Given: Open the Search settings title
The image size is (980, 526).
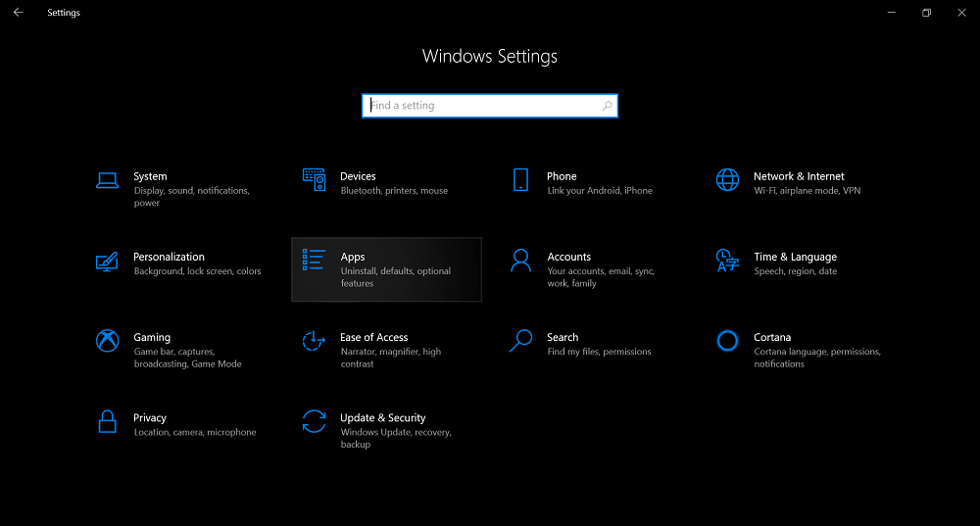Looking at the screenshot, I should click(563, 337).
